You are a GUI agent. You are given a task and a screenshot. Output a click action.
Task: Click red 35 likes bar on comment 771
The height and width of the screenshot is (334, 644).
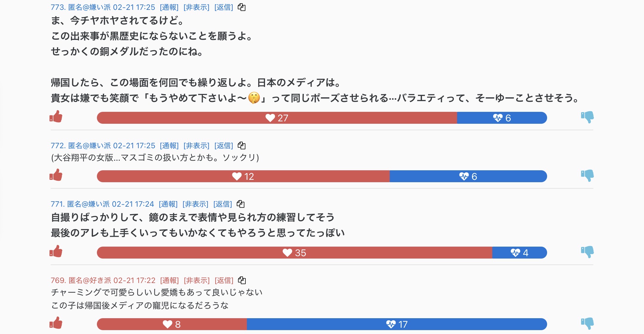pyautogui.click(x=294, y=253)
